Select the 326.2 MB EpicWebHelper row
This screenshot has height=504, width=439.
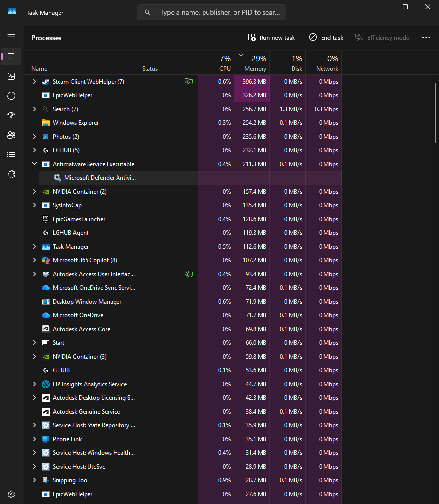[x=183, y=95]
